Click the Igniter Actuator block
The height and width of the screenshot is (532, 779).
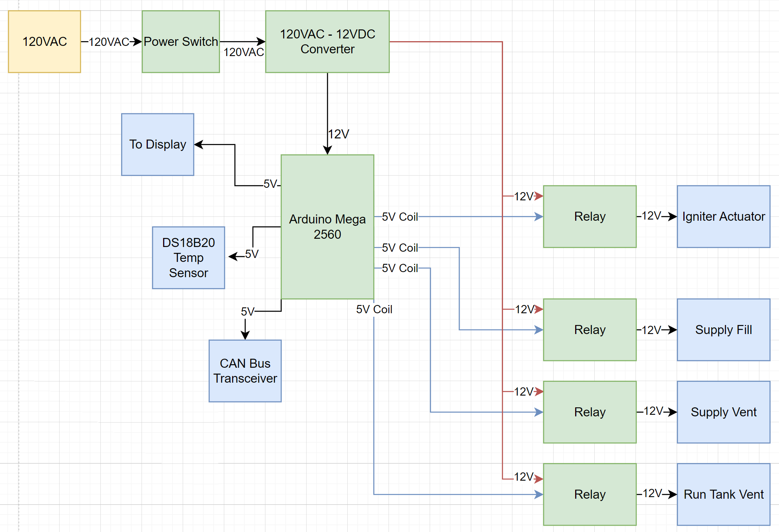tap(723, 216)
